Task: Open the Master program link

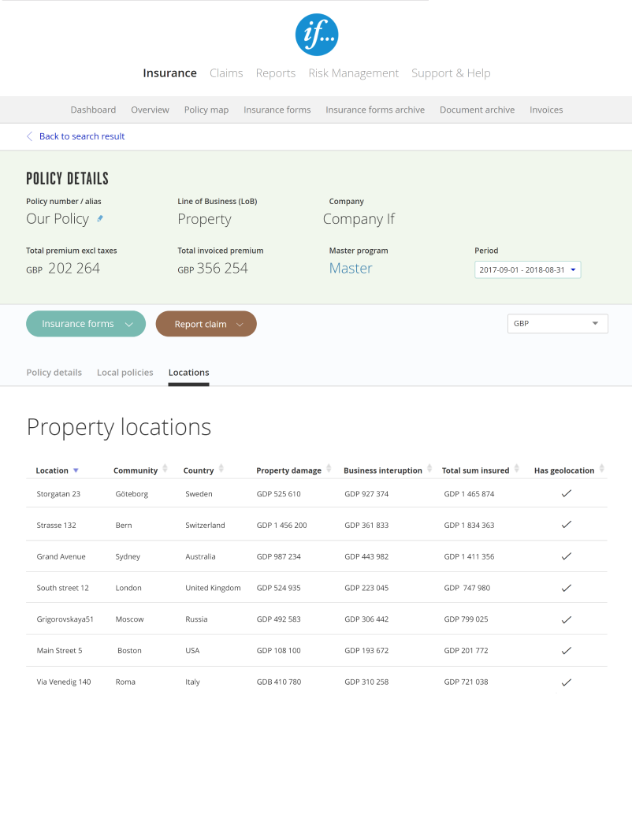Action: pos(351,269)
